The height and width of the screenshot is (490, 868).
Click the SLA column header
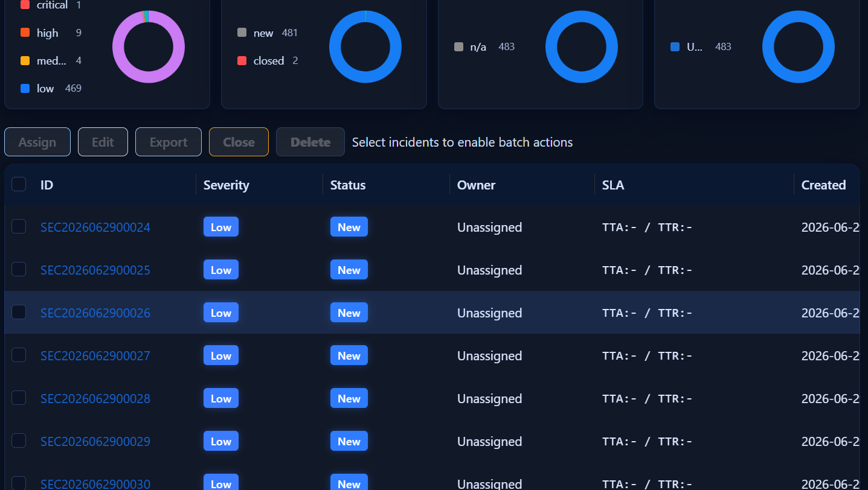[x=613, y=185]
